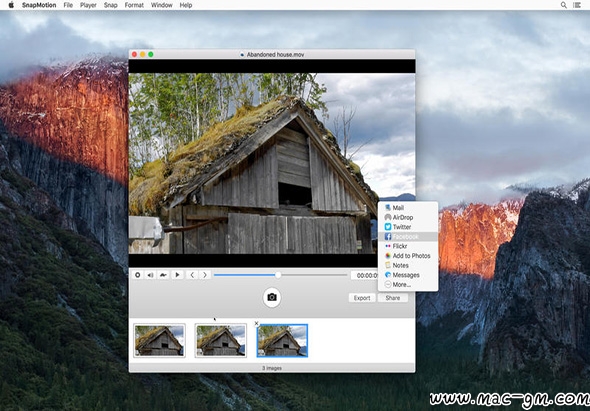590x411 pixels.
Task: Open the Window menu
Action: pyautogui.click(x=161, y=5)
